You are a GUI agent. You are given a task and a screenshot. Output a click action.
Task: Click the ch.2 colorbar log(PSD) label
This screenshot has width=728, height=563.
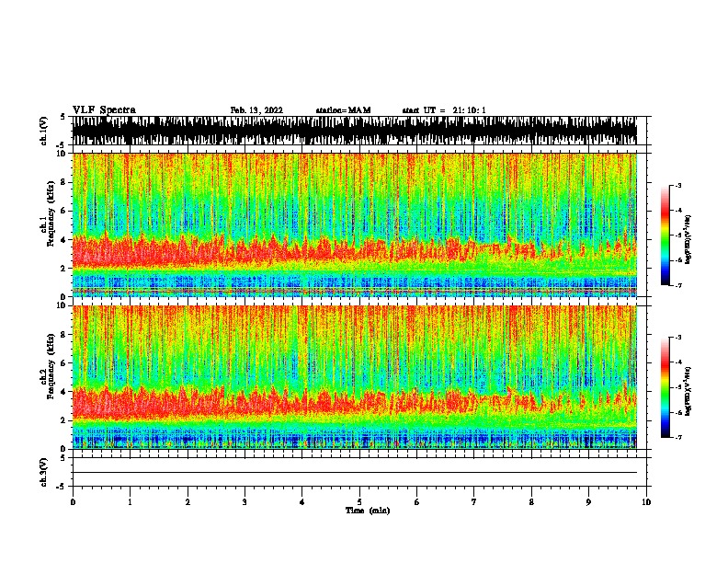coord(688,391)
